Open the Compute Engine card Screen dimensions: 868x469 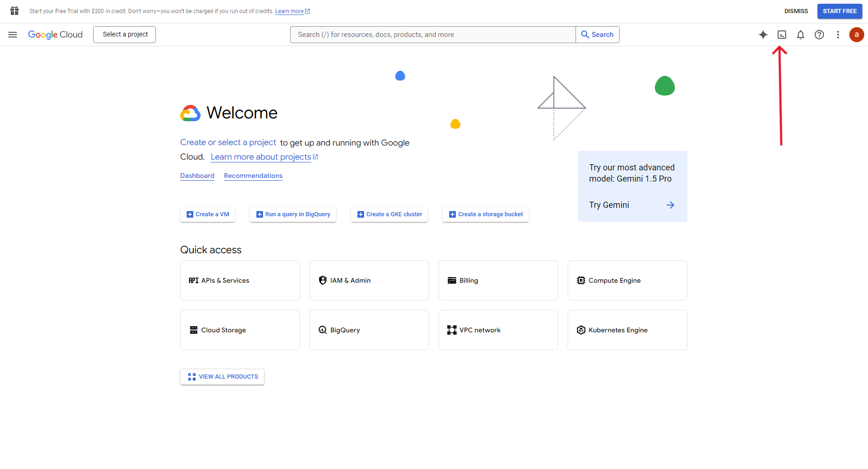click(627, 280)
